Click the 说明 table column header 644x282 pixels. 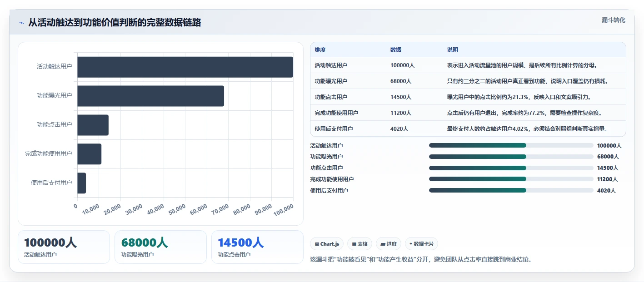(x=453, y=50)
